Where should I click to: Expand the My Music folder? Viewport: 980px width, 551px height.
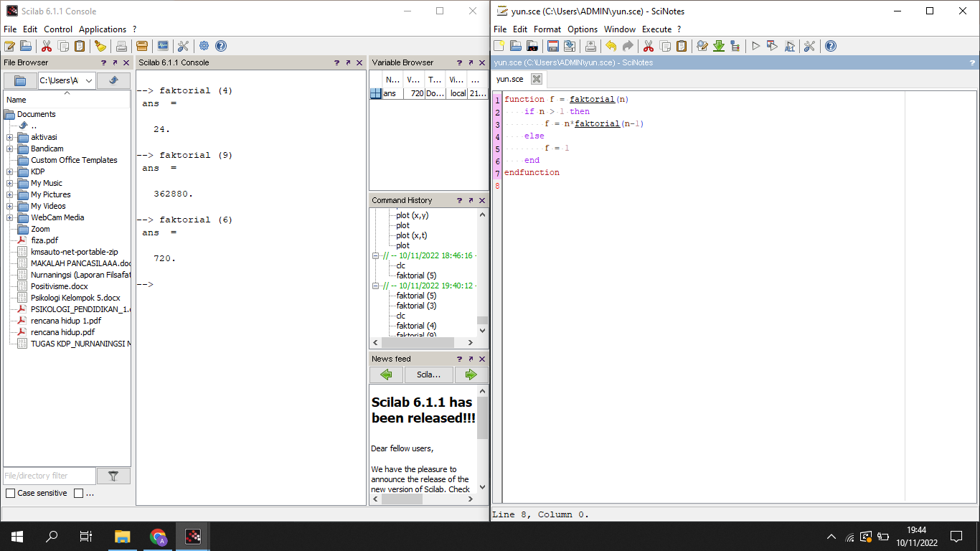tap(10, 183)
